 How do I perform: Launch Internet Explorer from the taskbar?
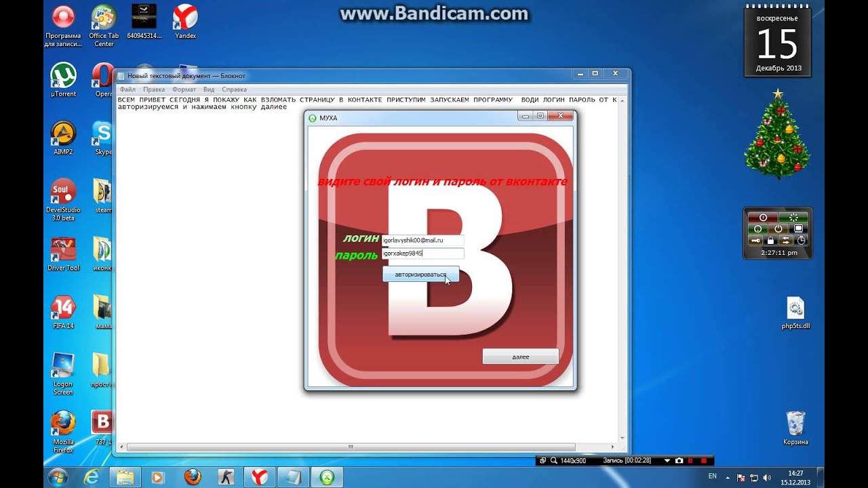pyautogui.click(x=92, y=477)
